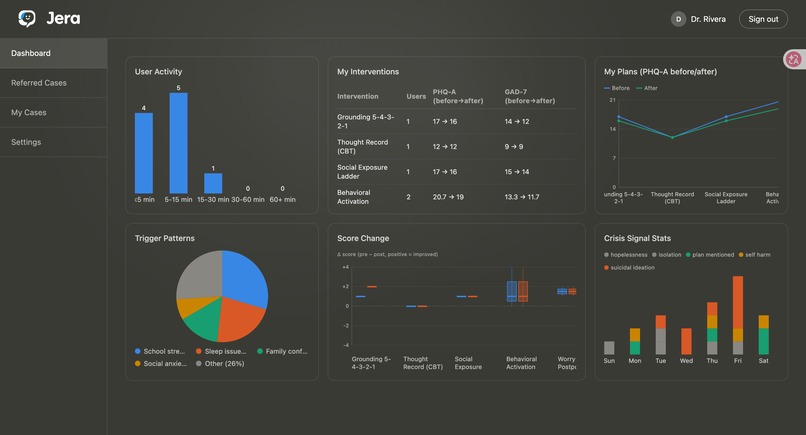The width and height of the screenshot is (806, 435).
Task: Toggle Sleep issues legend entry
Action: 221,351
